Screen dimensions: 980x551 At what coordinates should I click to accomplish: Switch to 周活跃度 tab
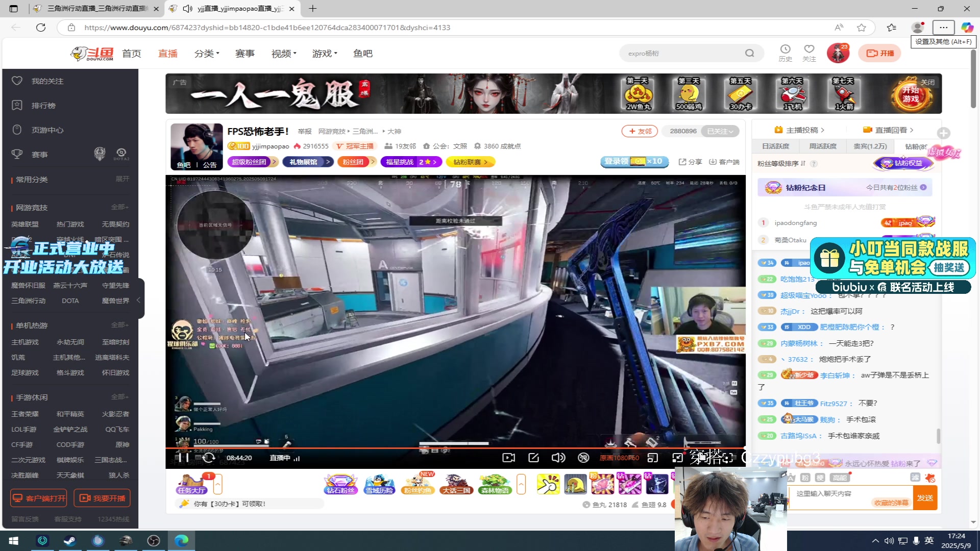(822, 146)
